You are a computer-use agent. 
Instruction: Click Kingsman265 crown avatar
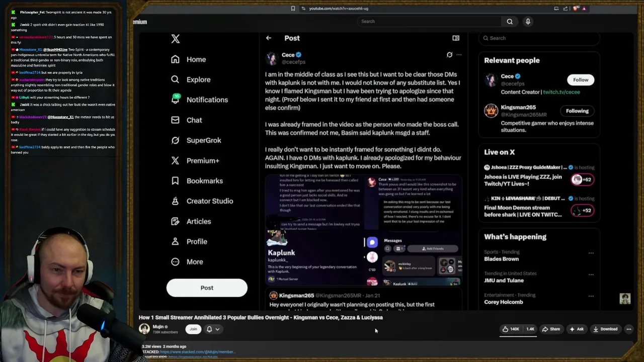pos(491,111)
